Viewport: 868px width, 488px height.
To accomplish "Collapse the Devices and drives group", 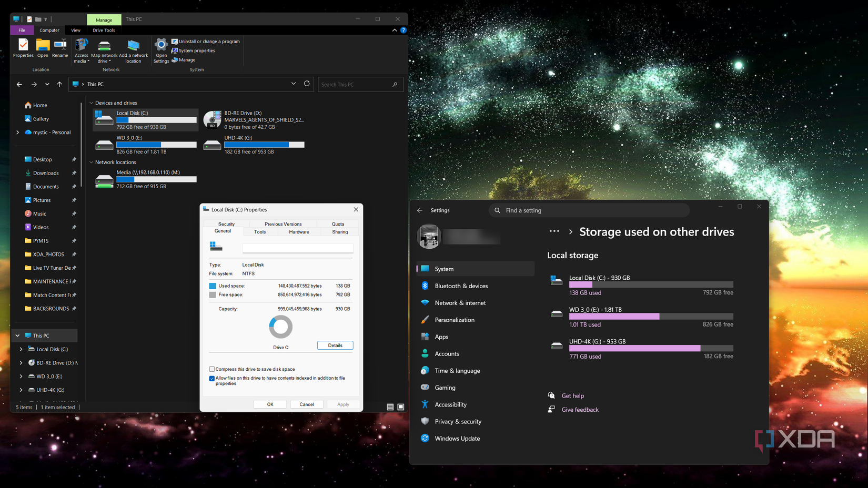I will [x=92, y=103].
